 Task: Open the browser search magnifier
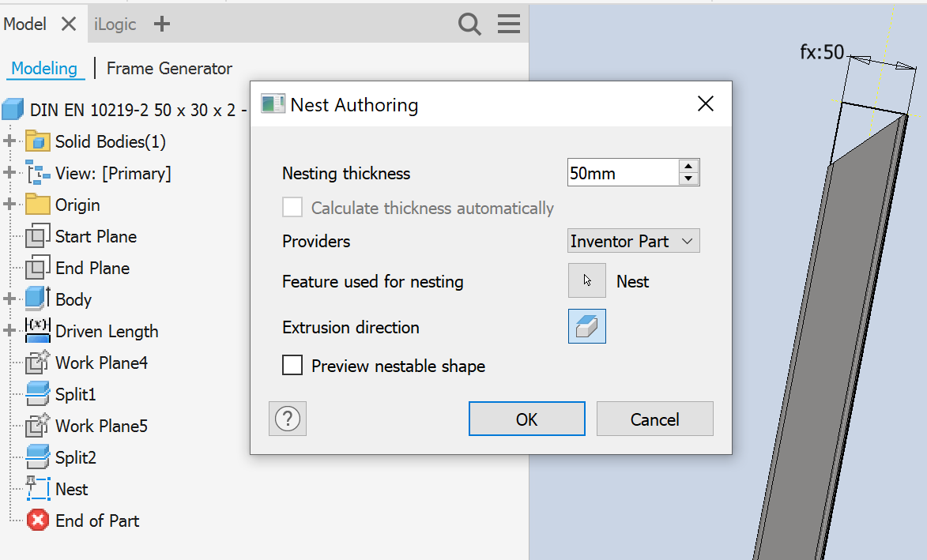469,24
